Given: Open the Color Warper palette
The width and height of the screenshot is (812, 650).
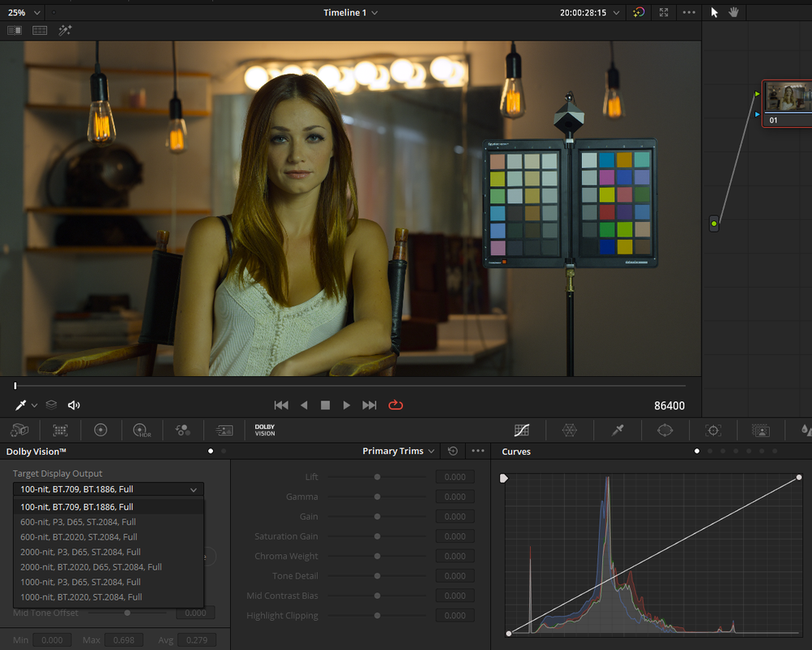Looking at the screenshot, I should pyautogui.click(x=570, y=430).
